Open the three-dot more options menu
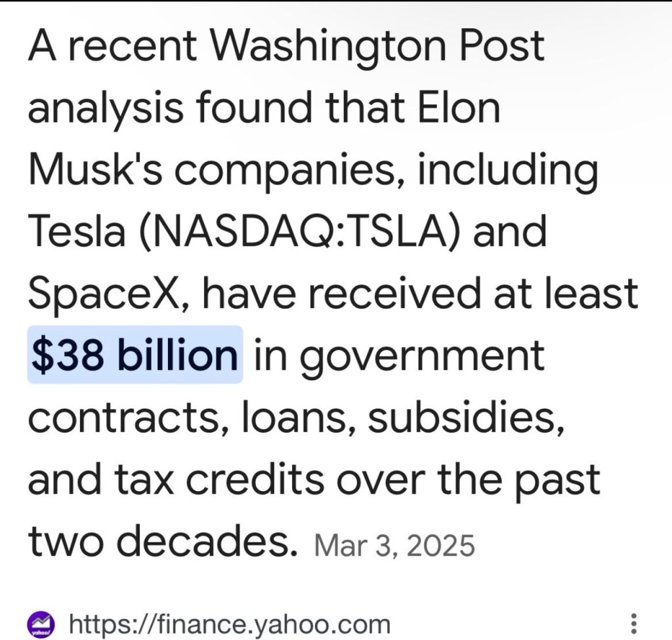Image resolution: width=672 pixels, height=640 pixels. tap(633, 623)
